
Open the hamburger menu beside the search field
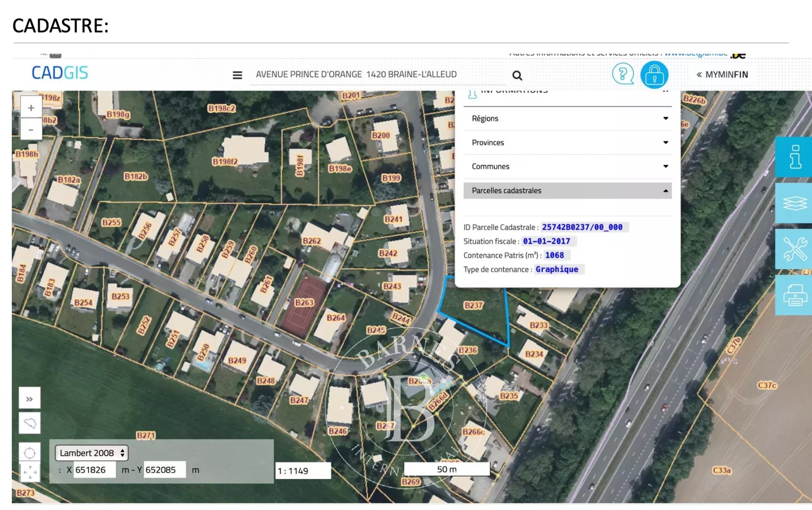pyautogui.click(x=237, y=75)
